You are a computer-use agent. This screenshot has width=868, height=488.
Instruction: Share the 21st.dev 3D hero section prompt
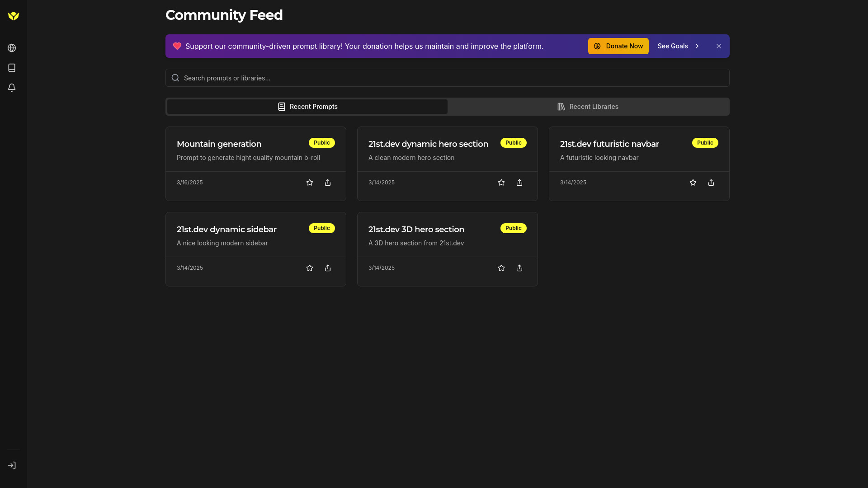click(519, 268)
